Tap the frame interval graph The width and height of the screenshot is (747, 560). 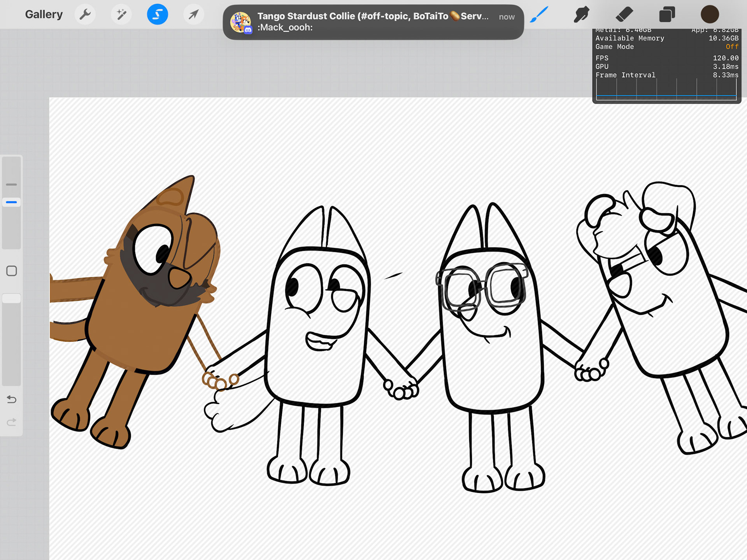[666, 90]
